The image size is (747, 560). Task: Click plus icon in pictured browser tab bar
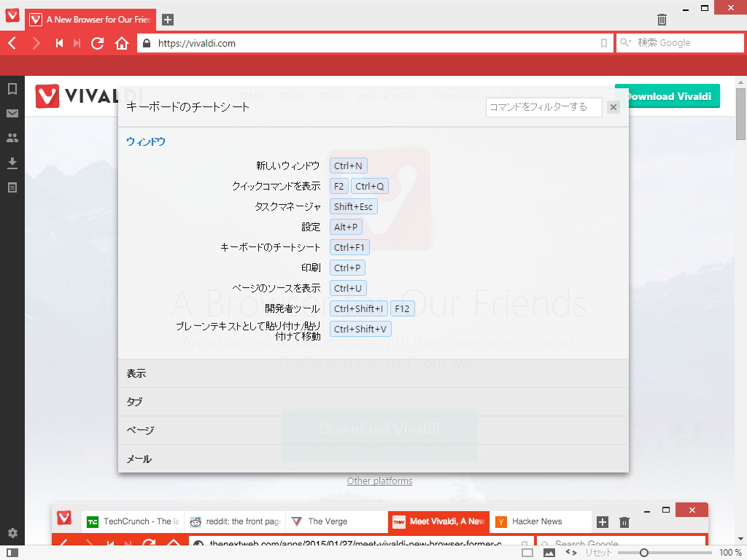click(603, 522)
